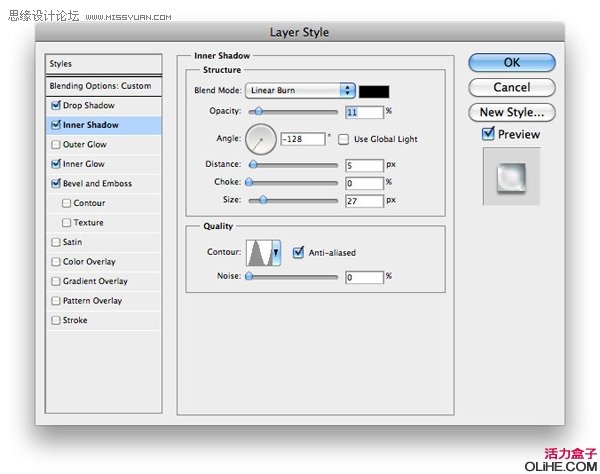This screenshot has height=474, width=600.
Task: Enable the Satin checkbox
Action: point(56,242)
